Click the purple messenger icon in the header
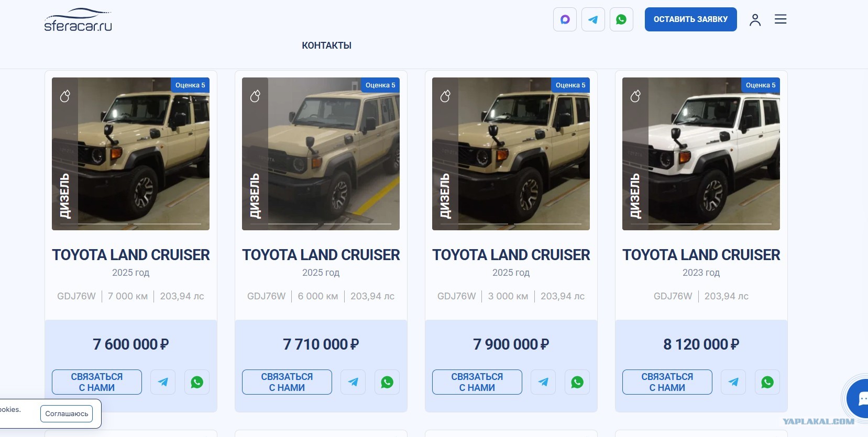Image resolution: width=868 pixels, height=437 pixels. [x=565, y=19]
